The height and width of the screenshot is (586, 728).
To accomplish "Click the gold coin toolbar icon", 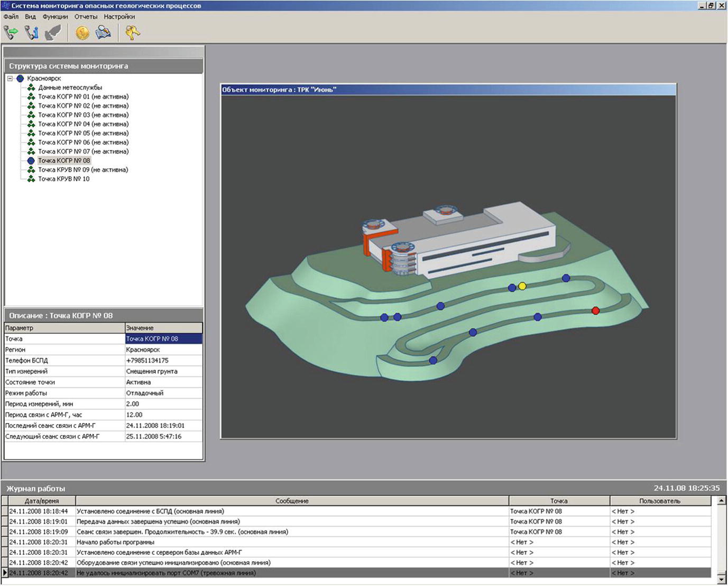I will [x=82, y=33].
